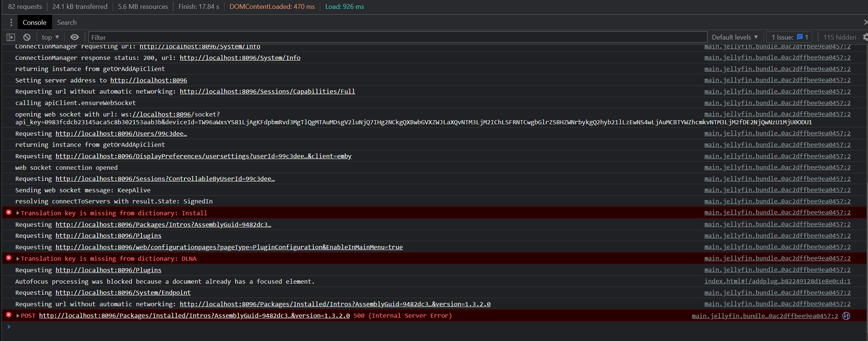Switch to the Search tab
The width and height of the screenshot is (868, 341).
(x=66, y=22)
